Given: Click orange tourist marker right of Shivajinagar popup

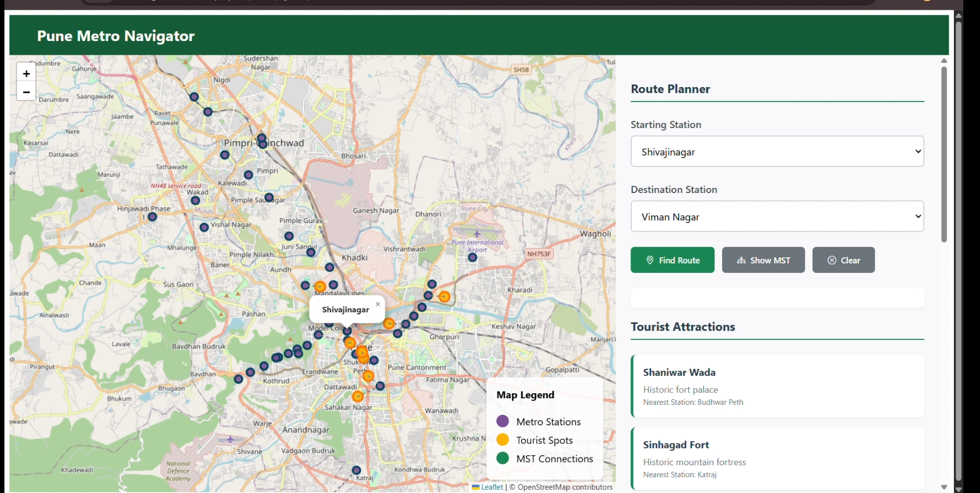Looking at the screenshot, I should tap(389, 323).
